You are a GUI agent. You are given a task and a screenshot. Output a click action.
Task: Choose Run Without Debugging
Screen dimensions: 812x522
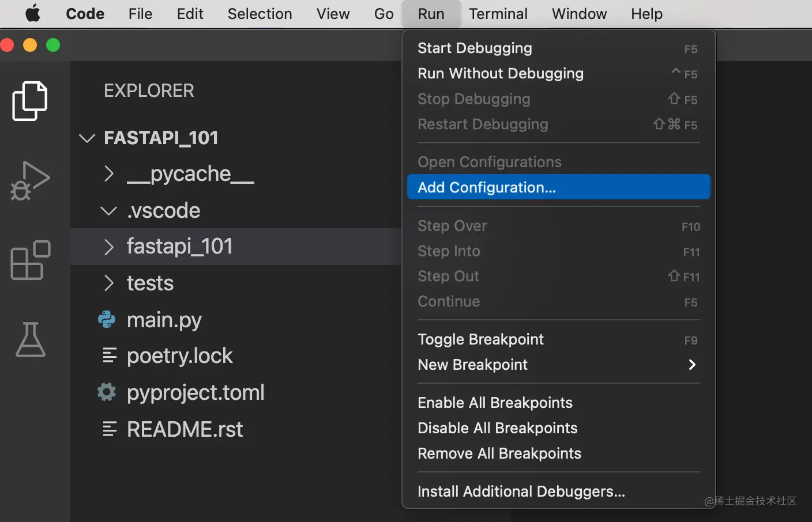click(558, 74)
